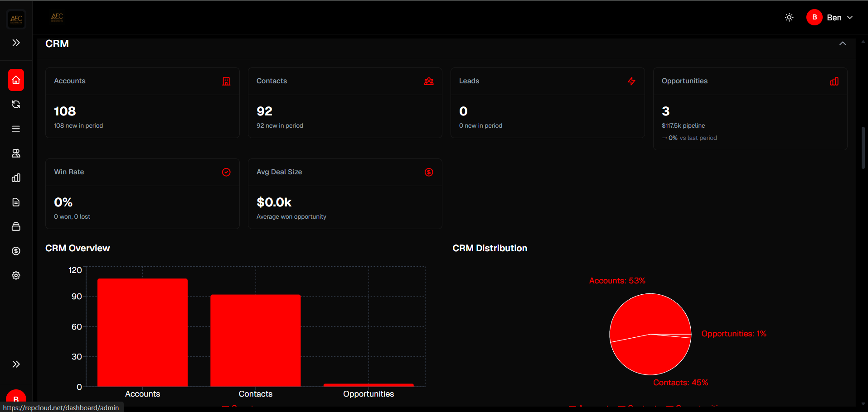Click the Opportunities card title
Image resolution: width=868 pixels, height=412 pixels.
[684, 81]
